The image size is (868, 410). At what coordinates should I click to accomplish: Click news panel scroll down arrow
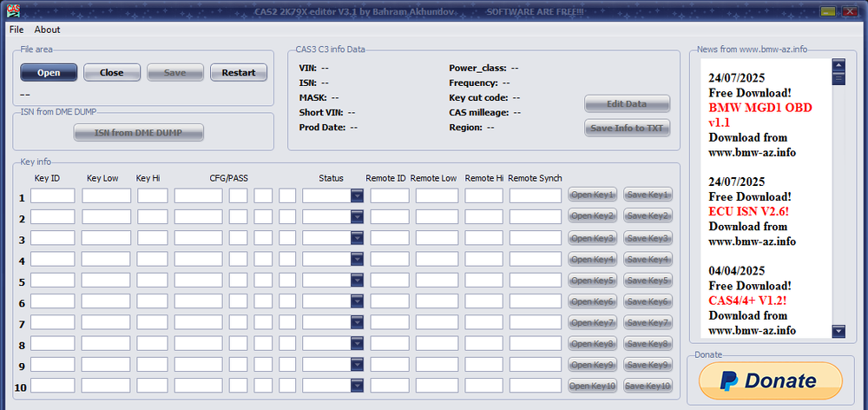(x=838, y=331)
